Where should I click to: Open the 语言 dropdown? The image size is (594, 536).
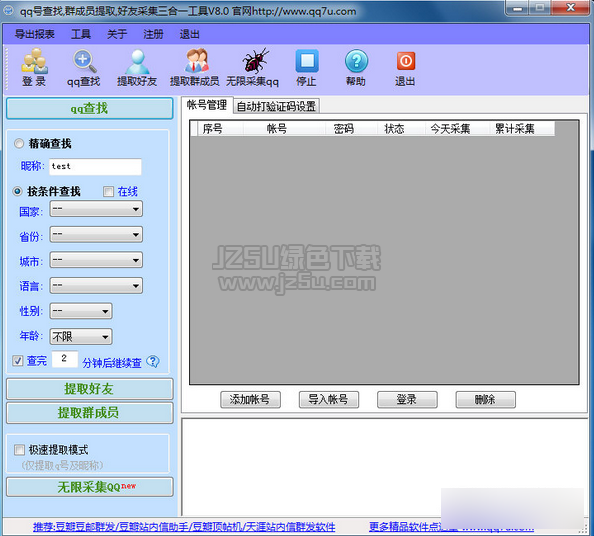[96, 286]
